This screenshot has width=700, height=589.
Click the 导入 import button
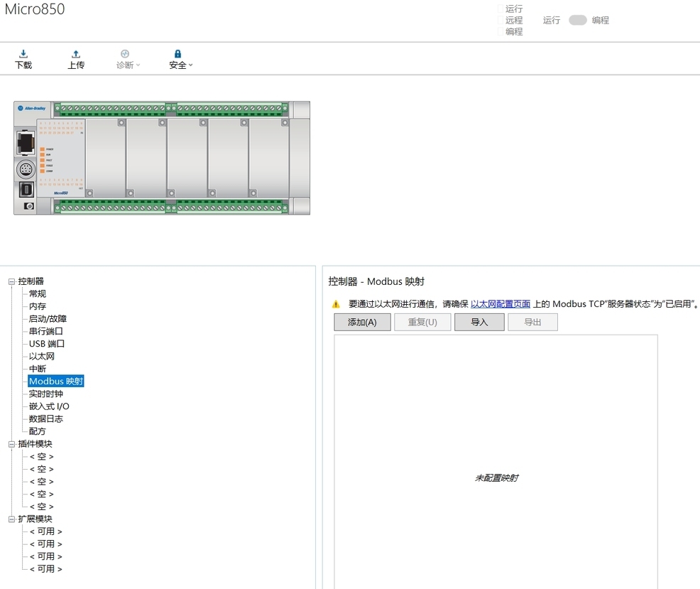point(479,322)
